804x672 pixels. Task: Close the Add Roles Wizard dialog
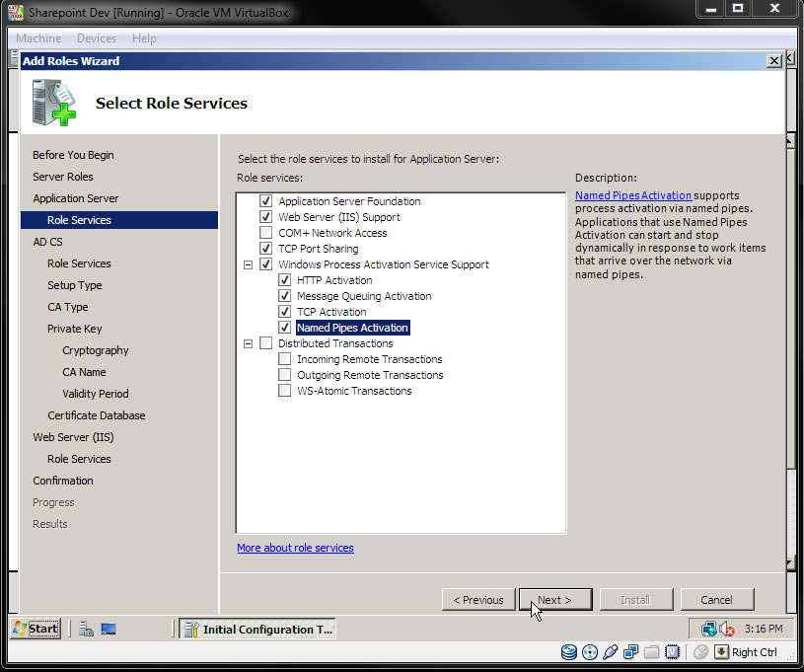click(x=773, y=61)
